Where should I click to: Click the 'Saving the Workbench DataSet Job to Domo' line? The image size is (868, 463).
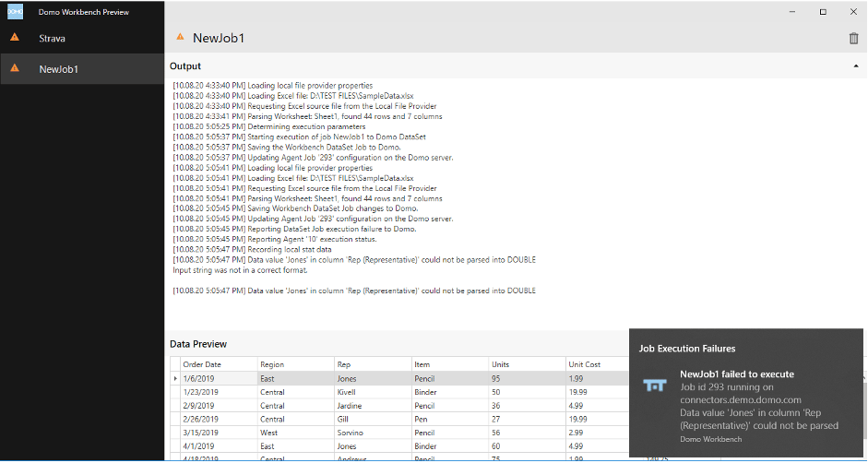pos(287,148)
